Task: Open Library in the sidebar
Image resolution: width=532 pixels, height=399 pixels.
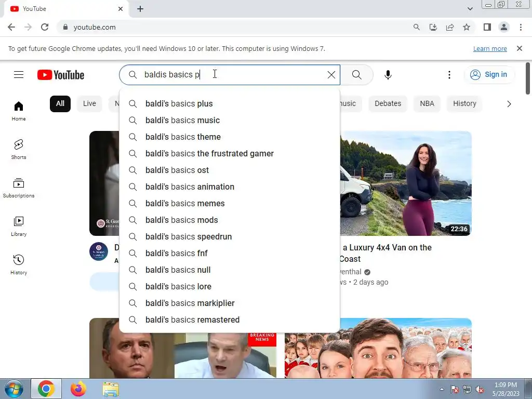Action: coord(19,227)
